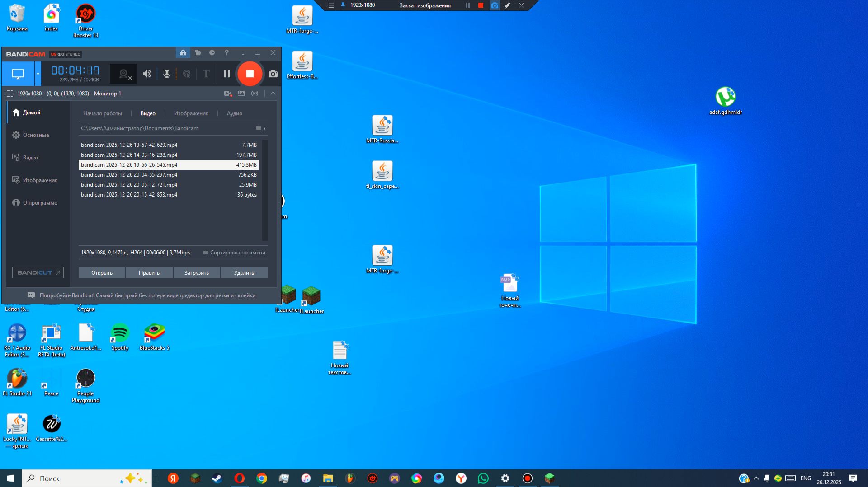868x487 pixels.
Task: Pause the current Bandicam recording
Action: (227, 74)
